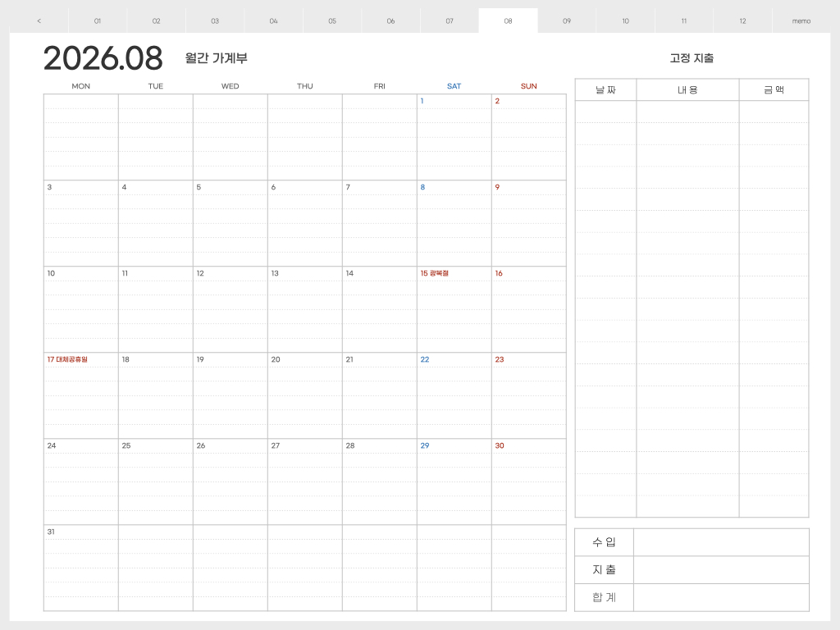Click the day 24 cell
Viewport: 840px width, 630px height.
click(x=81, y=482)
